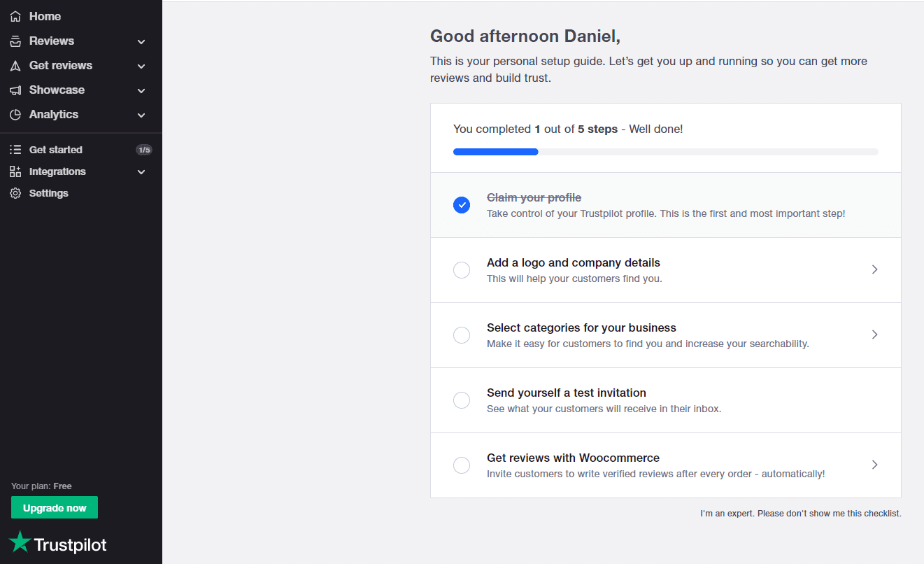Toggle the completed Claim your profile checkmark

point(462,205)
